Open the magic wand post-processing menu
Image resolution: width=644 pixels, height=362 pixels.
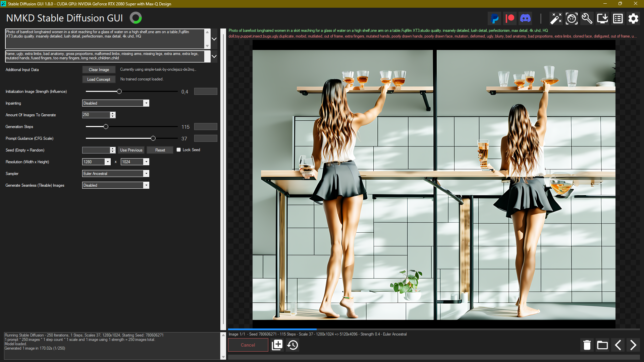coord(556,18)
